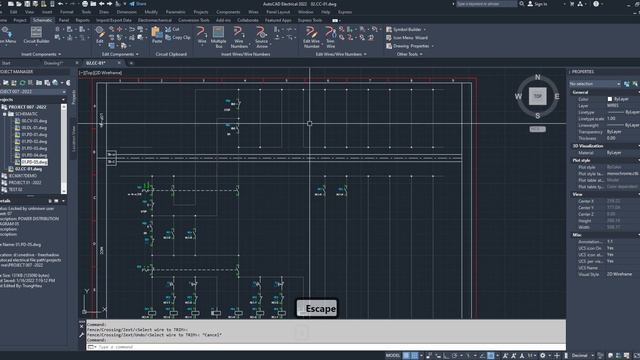Expand the Insert Components panel

pyautogui.click(x=41, y=54)
